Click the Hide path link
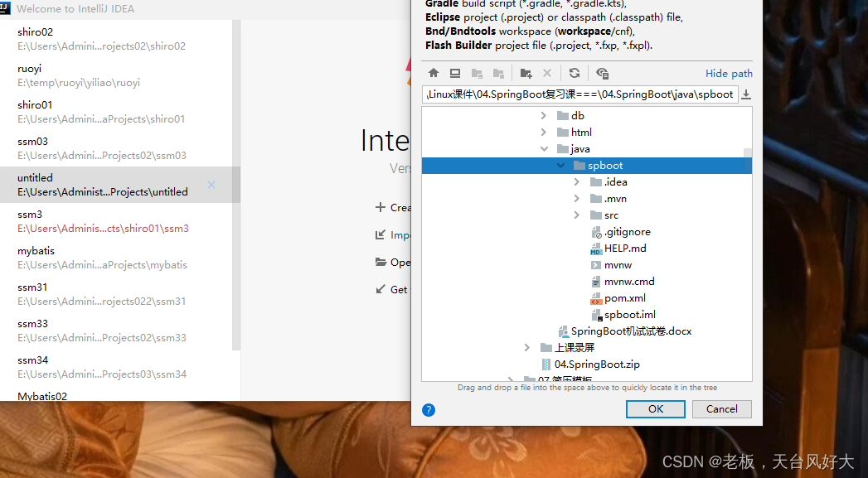 click(729, 74)
